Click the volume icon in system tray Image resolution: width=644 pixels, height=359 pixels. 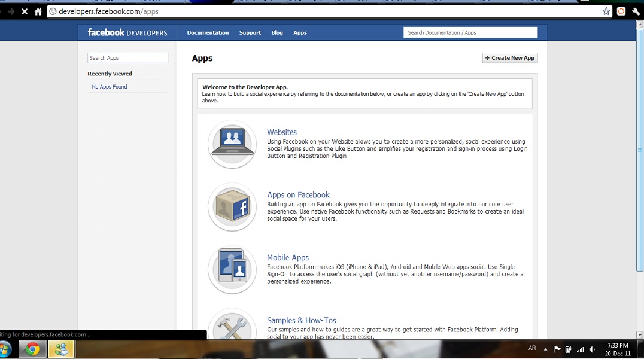592,349
